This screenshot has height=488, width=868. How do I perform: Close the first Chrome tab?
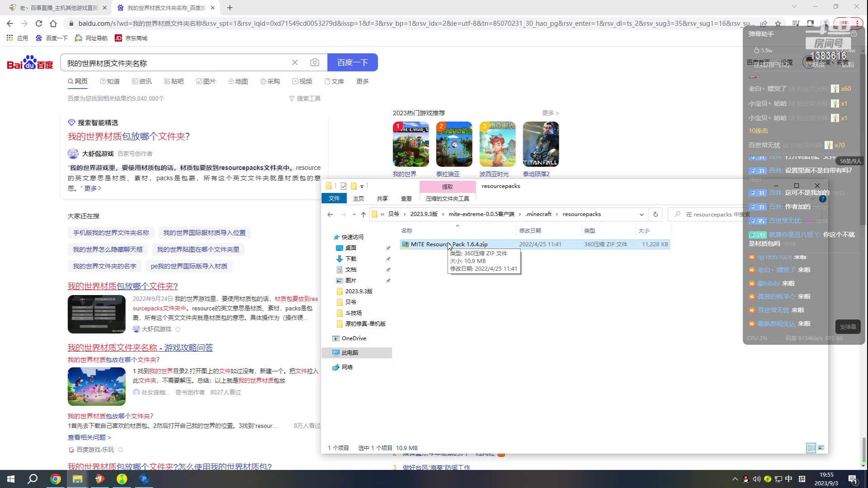105,8
